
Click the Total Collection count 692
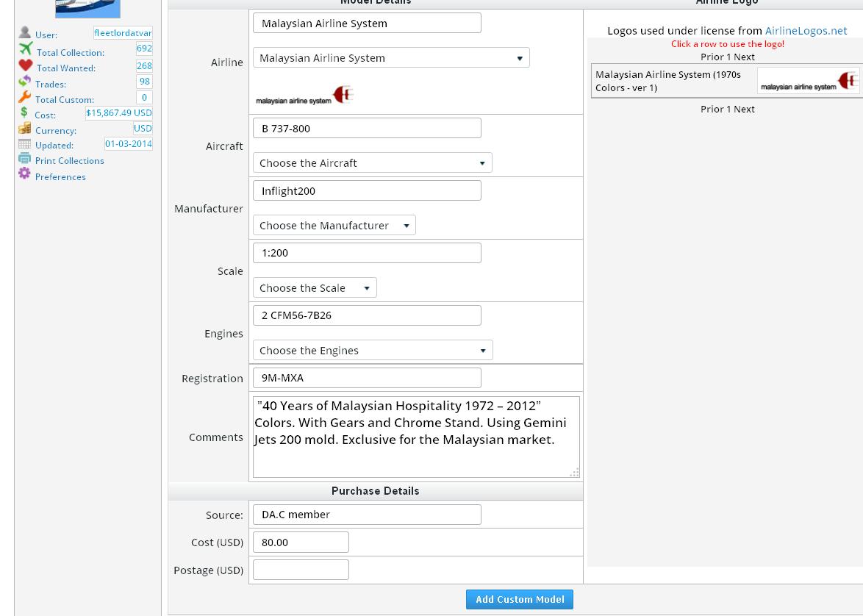pos(144,49)
